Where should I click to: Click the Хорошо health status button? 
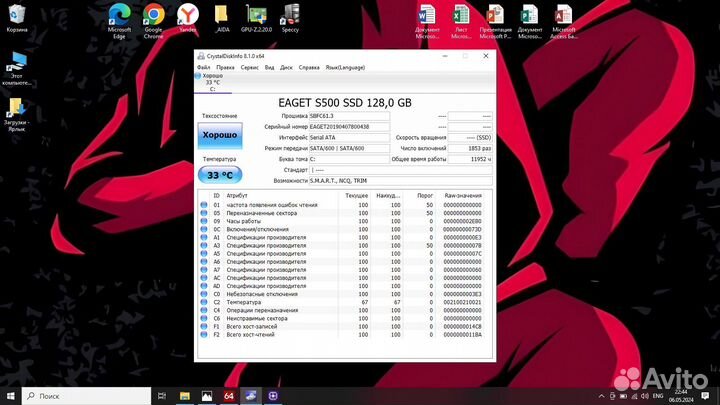point(220,135)
